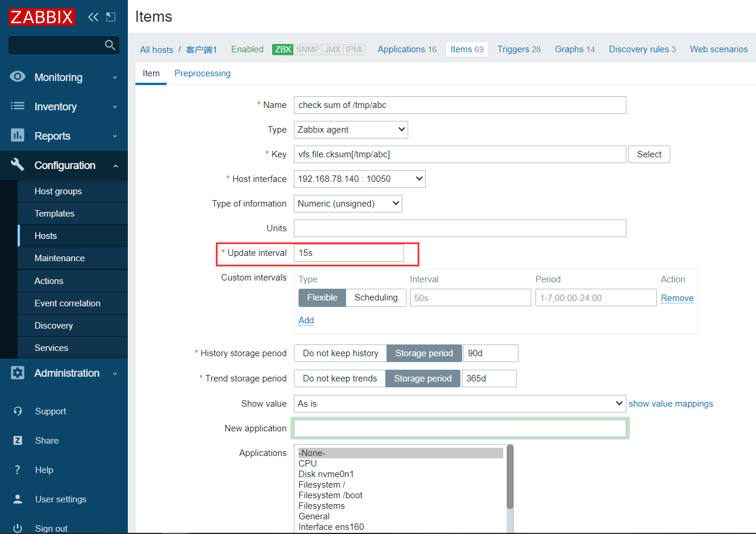756x534 pixels.
Task: Click the Support headset icon
Action: coord(18,411)
